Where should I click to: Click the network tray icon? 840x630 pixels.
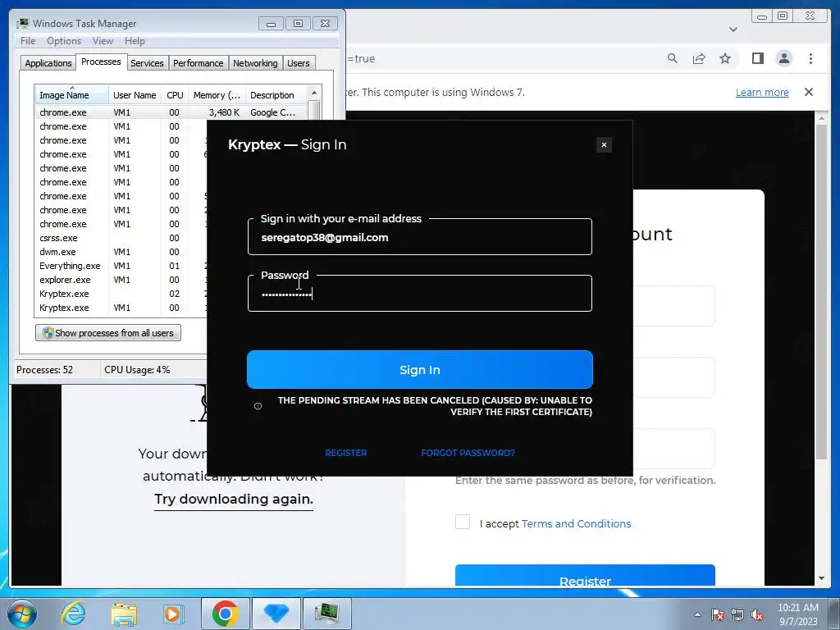737,614
